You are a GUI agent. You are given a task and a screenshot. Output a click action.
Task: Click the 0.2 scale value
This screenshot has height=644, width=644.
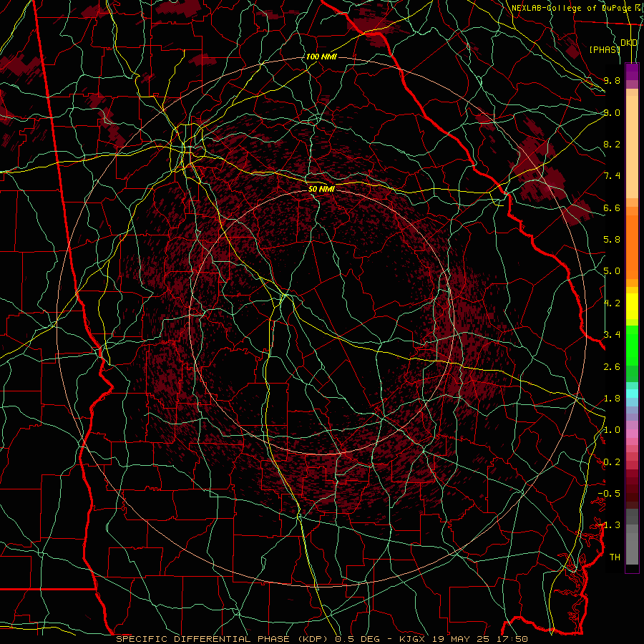(x=612, y=462)
